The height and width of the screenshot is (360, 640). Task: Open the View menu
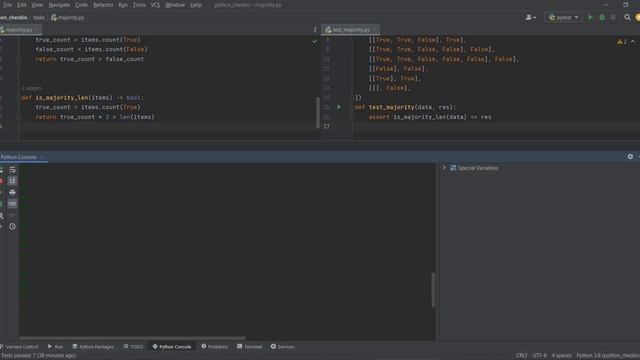pos(37,5)
